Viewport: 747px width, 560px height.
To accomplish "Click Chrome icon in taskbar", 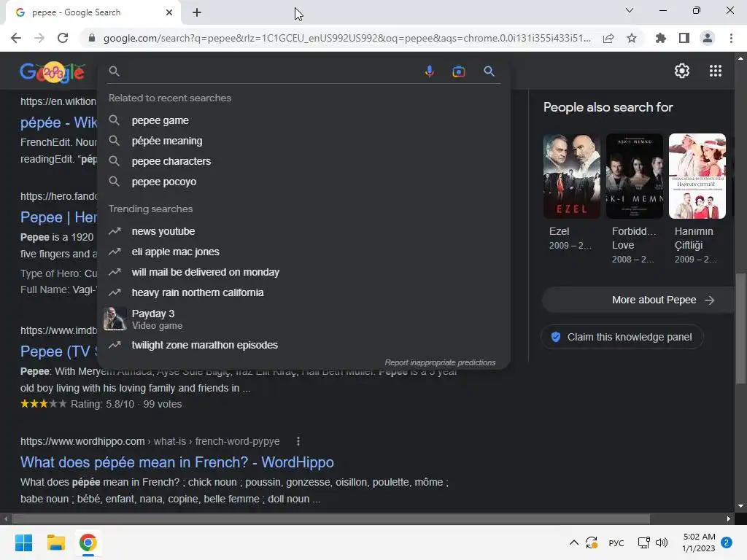I will (88, 542).
